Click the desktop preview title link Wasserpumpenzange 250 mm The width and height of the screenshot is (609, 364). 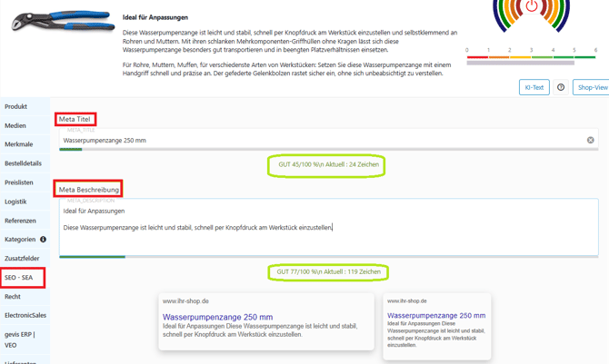pyautogui.click(x=217, y=318)
